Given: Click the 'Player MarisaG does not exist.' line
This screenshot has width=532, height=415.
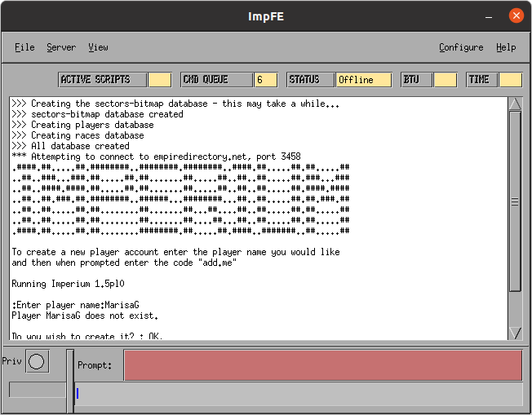Looking at the screenshot, I should pos(85,316).
